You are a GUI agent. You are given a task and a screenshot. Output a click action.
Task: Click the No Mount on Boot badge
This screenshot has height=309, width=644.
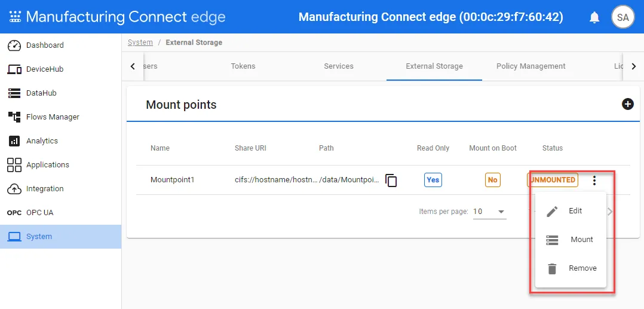492,180
